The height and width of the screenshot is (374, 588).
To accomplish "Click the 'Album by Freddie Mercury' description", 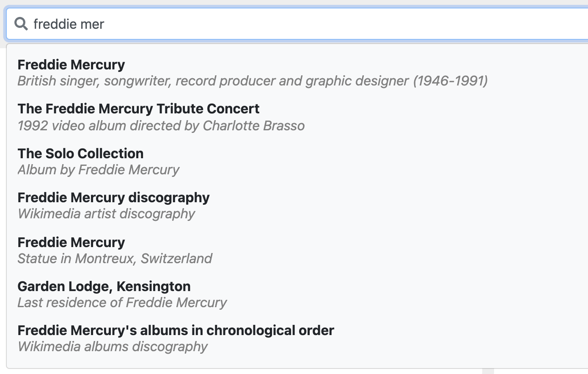I will click(98, 170).
